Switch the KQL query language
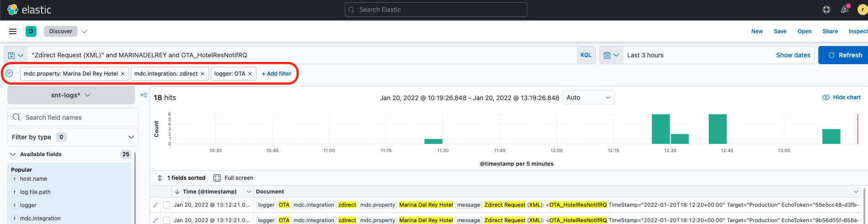 586,55
